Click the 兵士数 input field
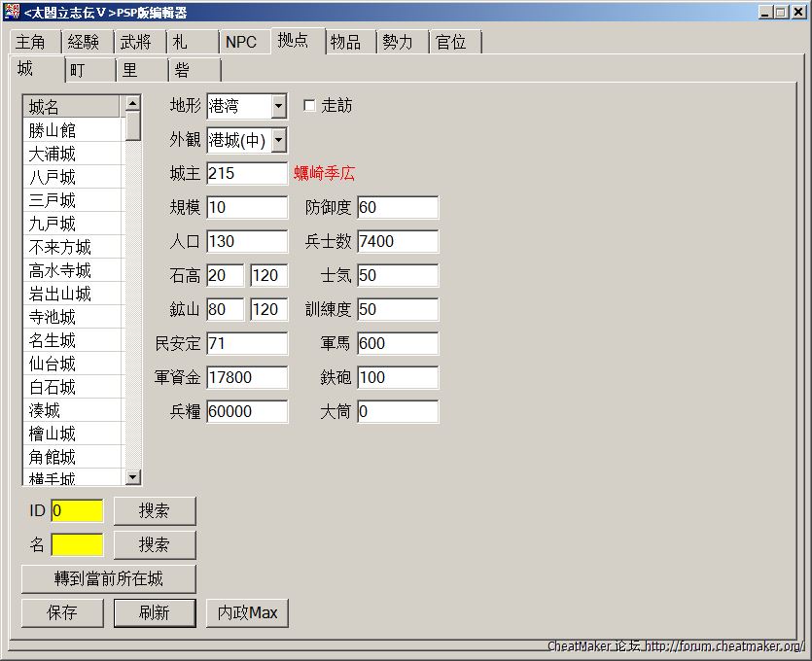Image resolution: width=812 pixels, height=661 pixels. (397, 241)
